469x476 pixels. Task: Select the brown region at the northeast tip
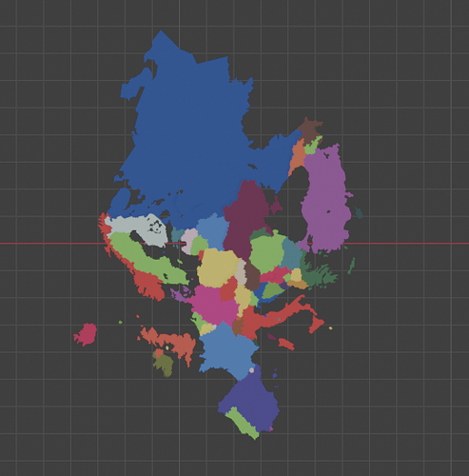tap(309, 130)
